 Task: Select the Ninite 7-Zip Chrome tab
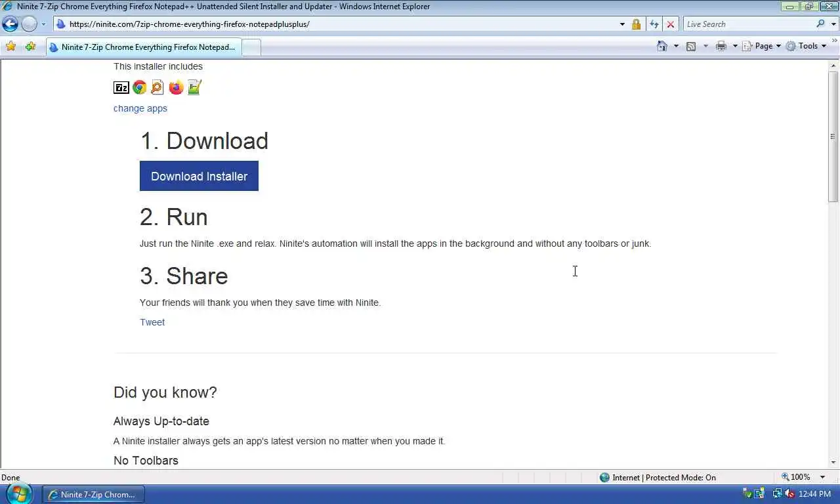click(143, 47)
